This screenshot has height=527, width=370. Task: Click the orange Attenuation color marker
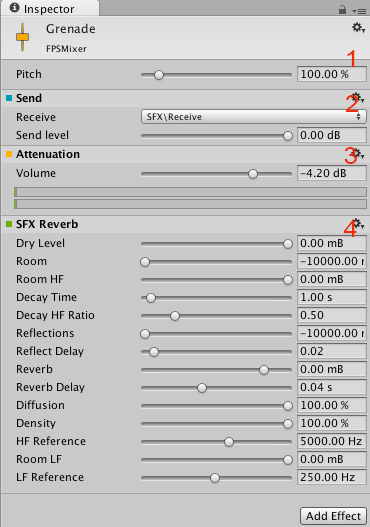tap(9, 154)
